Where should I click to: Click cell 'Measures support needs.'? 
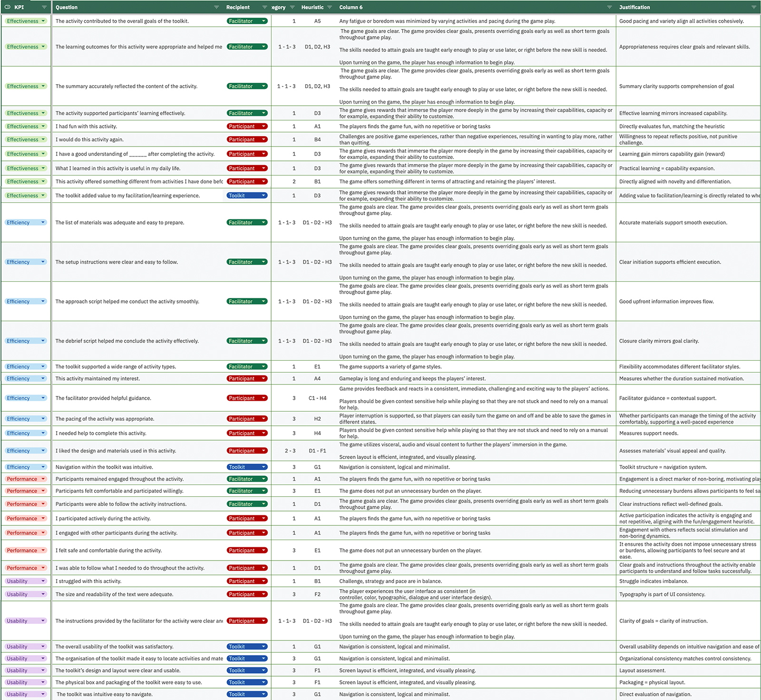coord(649,434)
